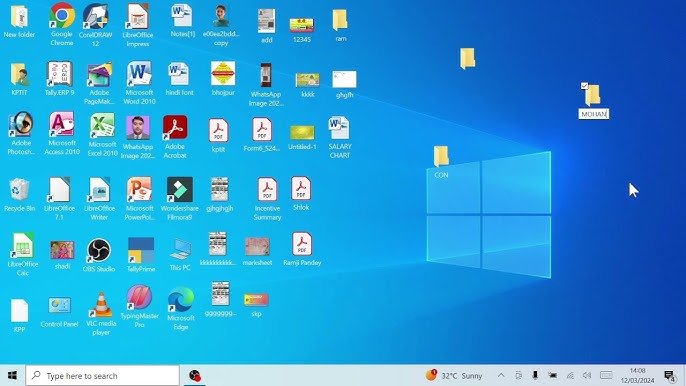This screenshot has height=386, width=686.
Task: Open the volume control in tray
Action: (587, 375)
